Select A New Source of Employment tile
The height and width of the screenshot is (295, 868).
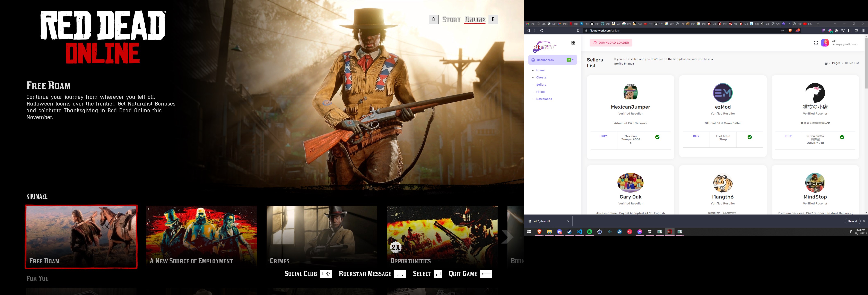click(x=201, y=237)
